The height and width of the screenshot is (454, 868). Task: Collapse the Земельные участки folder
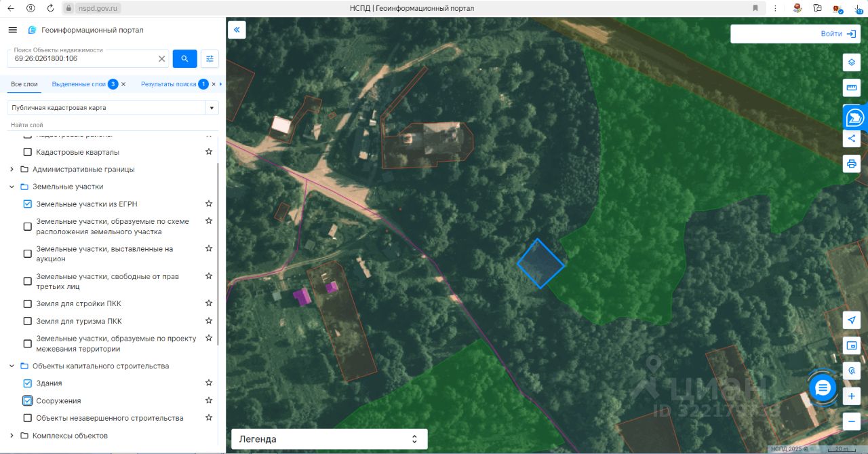[12, 186]
